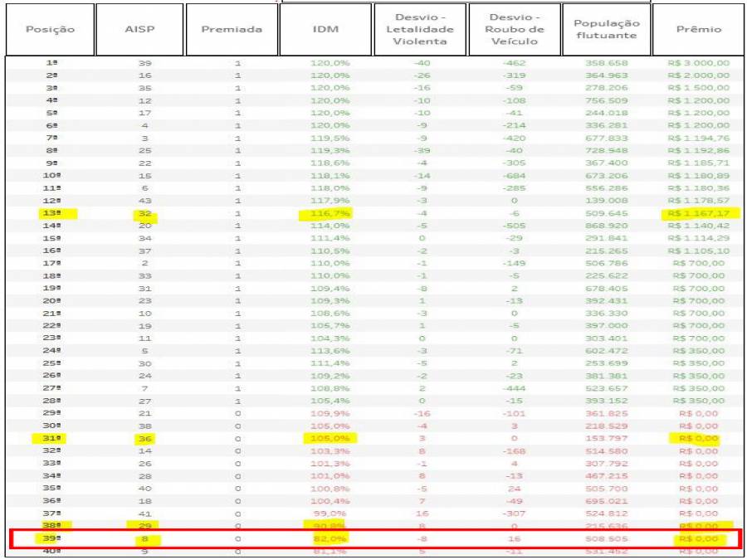This screenshot has height=560, width=747.
Task: Click the 358.658 population cell
Action: pos(606,62)
